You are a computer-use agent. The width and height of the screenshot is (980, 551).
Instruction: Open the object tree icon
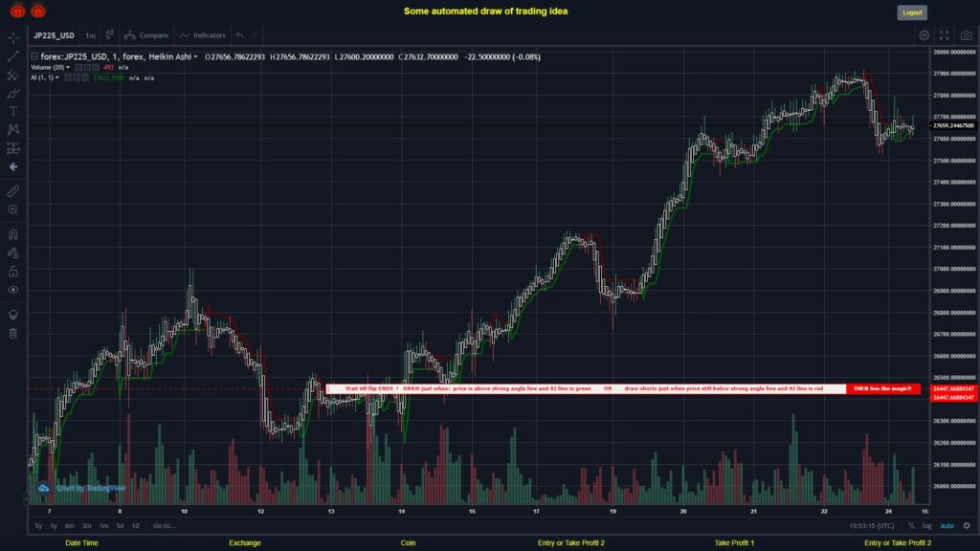click(13, 315)
